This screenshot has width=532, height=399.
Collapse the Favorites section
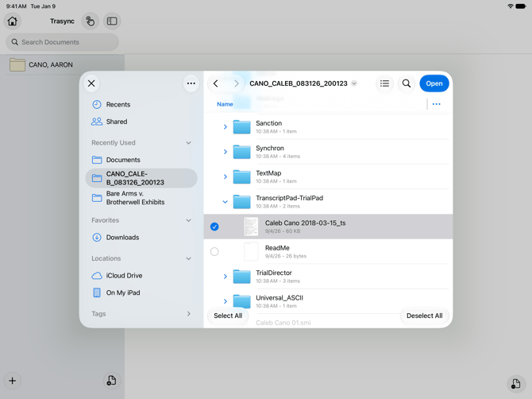tap(188, 220)
